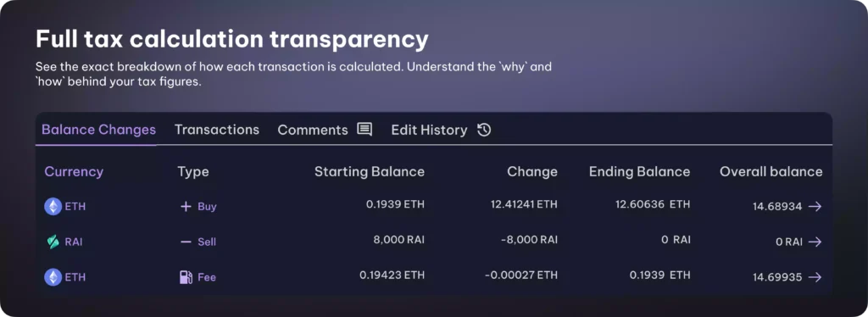Open arrow next to 0 RAI overall balance
868x317 pixels.
[815, 242]
